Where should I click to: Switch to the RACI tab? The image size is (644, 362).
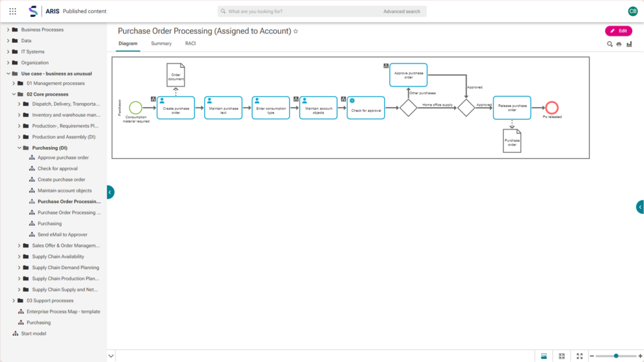tap(190, 43)
